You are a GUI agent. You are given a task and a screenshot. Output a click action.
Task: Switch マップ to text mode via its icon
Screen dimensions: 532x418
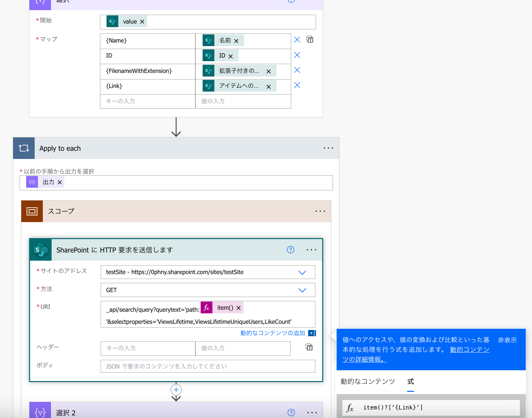(309, 39)
